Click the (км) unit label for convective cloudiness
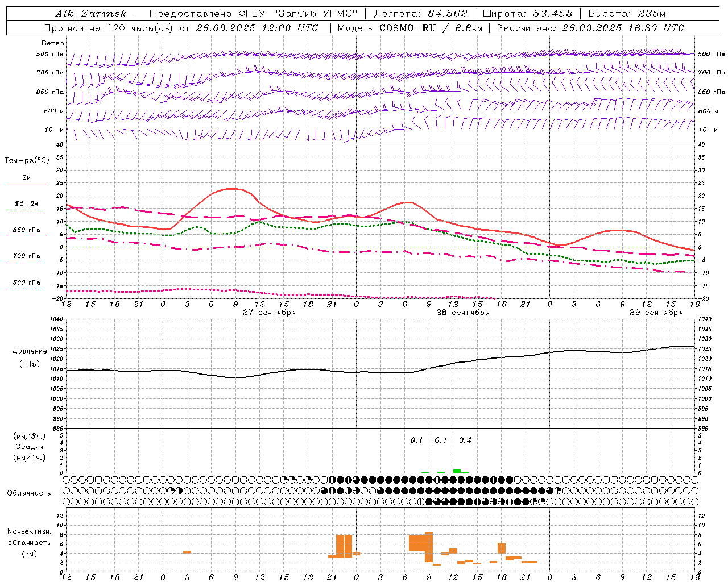 pos(30,554)
